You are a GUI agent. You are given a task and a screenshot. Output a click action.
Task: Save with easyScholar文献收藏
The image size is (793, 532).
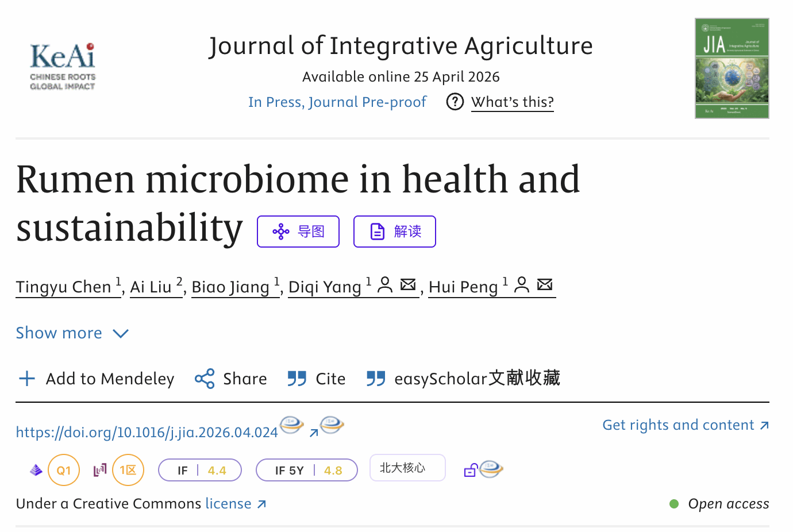(x=463, y=379)
